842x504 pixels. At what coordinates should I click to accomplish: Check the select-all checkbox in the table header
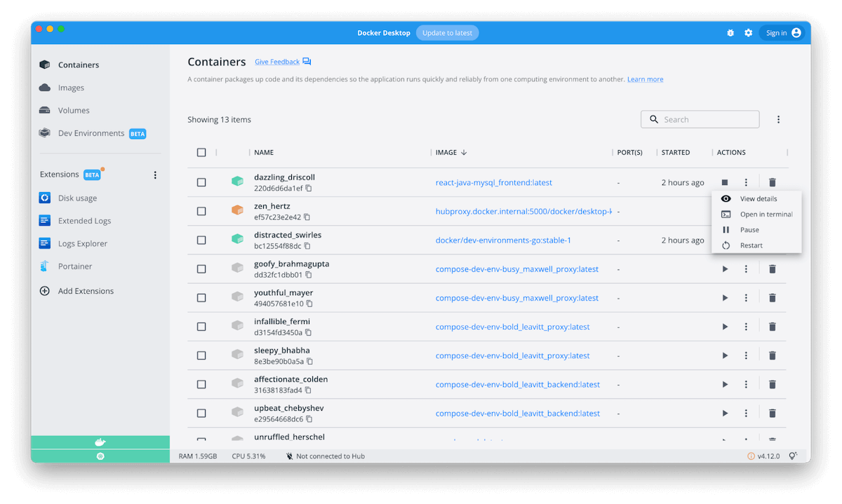[x=201, y=152]
